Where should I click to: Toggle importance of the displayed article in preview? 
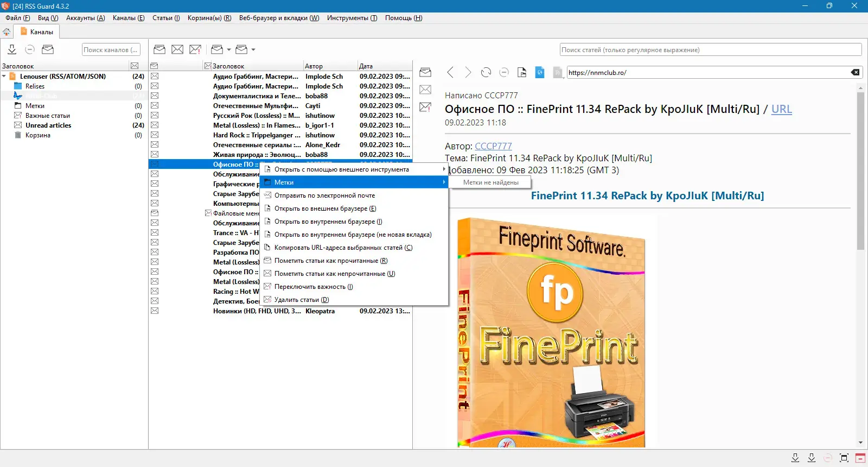click(x=425, y=107)
